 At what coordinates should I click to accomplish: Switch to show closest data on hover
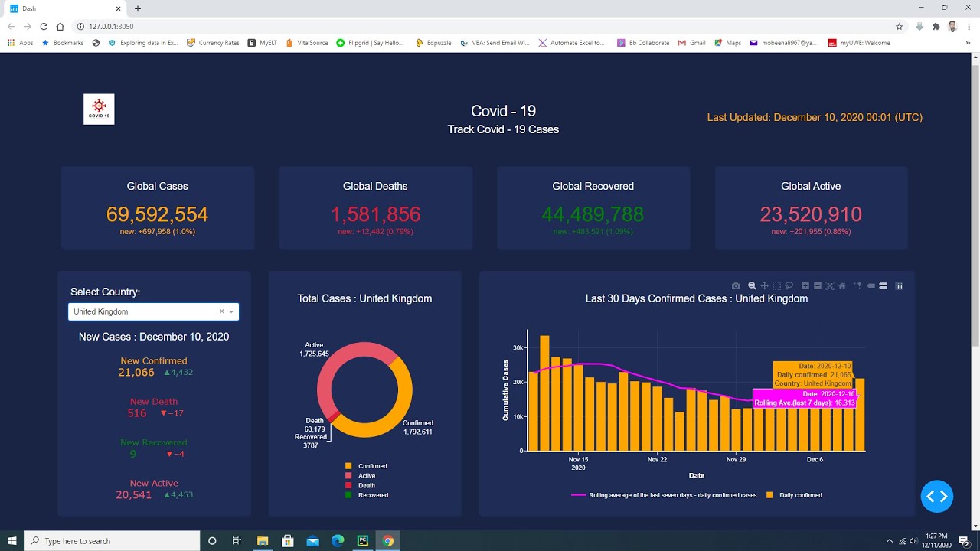870,285
